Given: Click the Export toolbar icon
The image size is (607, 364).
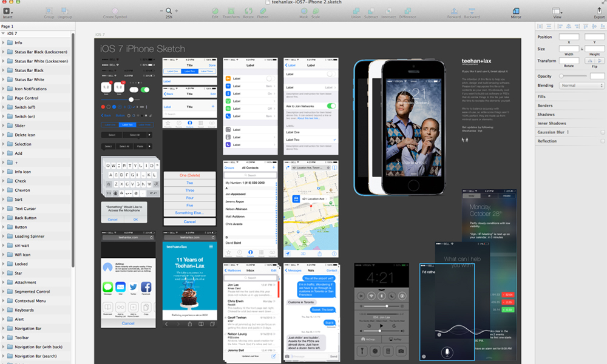Looking at the screenshot, I should (599, 11).
